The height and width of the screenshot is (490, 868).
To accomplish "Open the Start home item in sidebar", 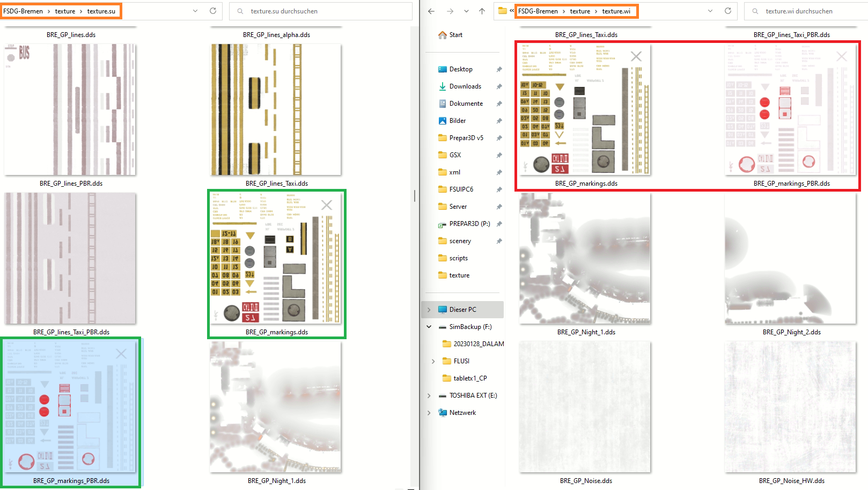I will (455, 35).
